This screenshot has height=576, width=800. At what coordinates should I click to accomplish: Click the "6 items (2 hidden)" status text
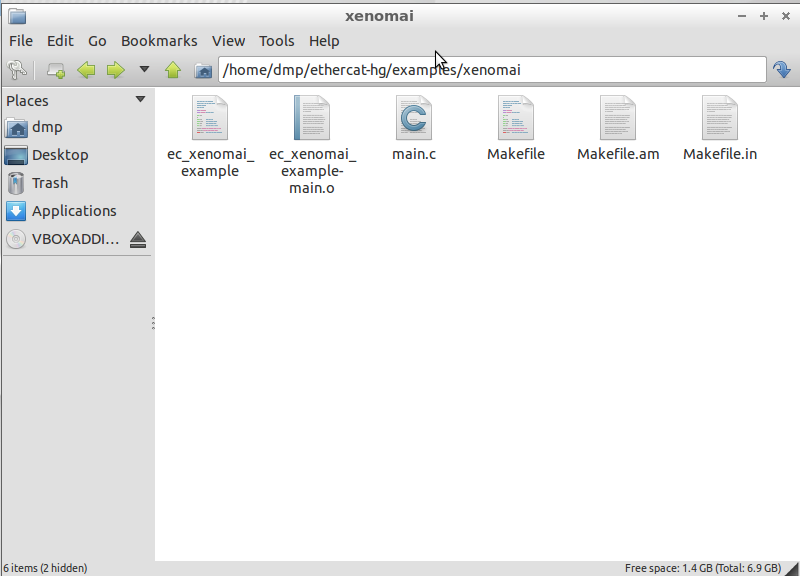point(45,568)
